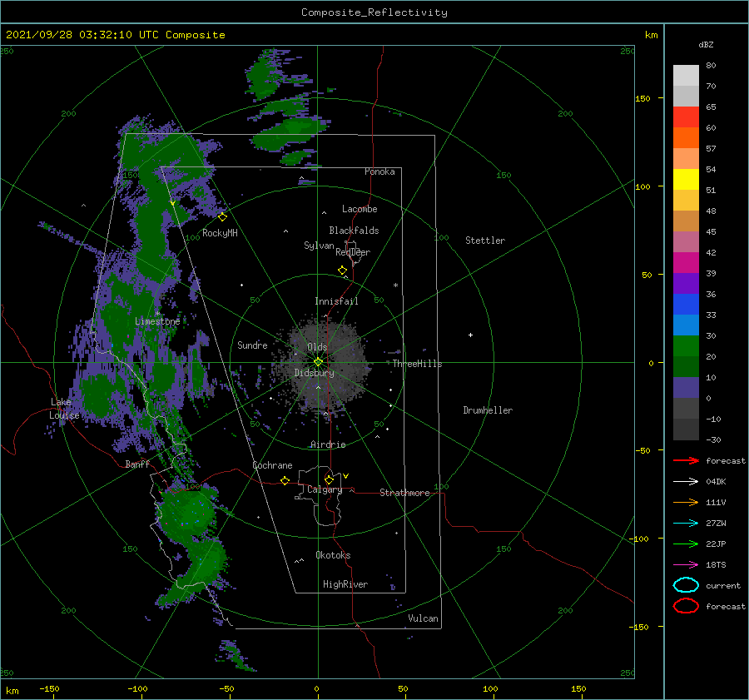The image size is (749, 700).
Task: Click the Olds town label
Action: pos(317,347)
